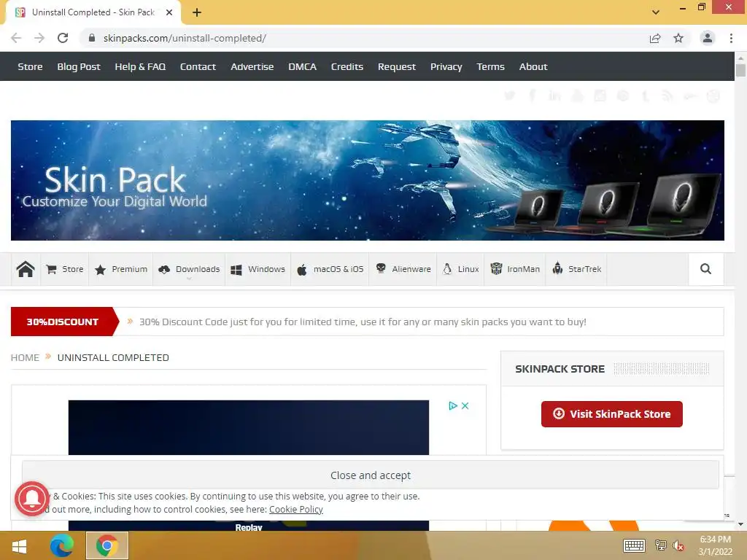Go back with the browser back arrow
Image resolution: width=747 pixels, height=560 pixels.
[16, 38]
